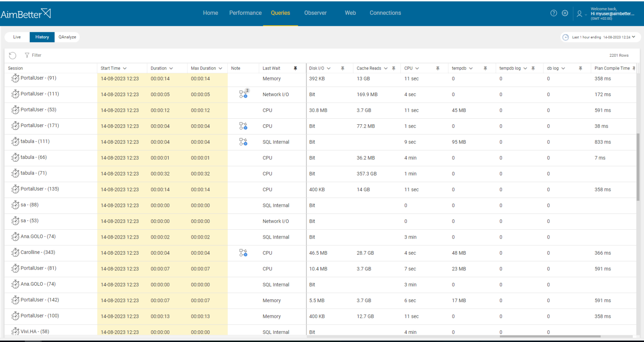Image resolution: width=644 pixels, height=342 pixels.
Task: Open the user profile icon
Action: (x=579, y=14)
